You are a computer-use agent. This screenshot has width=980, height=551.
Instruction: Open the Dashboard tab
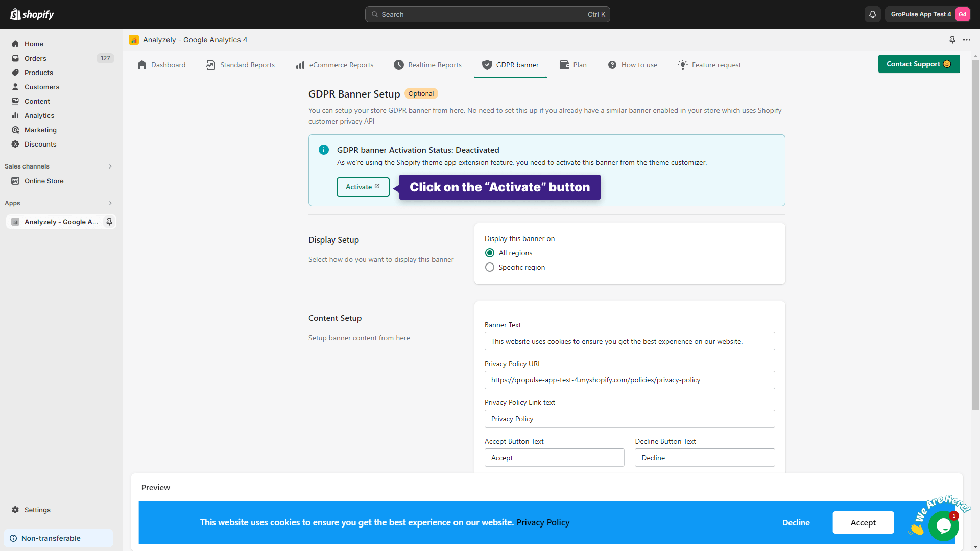(x=161, y=65)
